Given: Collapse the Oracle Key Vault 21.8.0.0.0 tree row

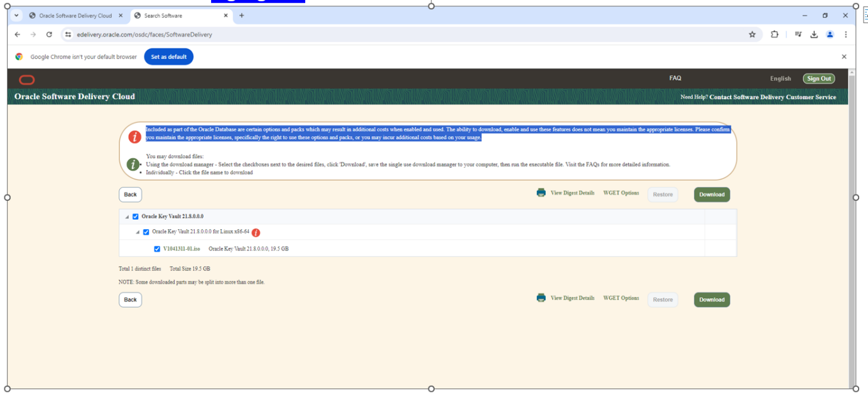Looking at the screenshot, I should tap(127, 217).
